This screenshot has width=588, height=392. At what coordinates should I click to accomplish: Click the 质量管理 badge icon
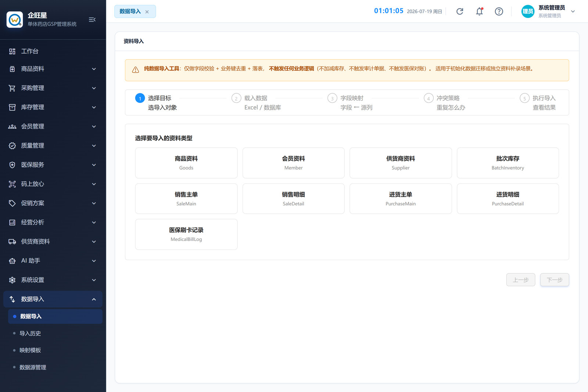[12, 146]
